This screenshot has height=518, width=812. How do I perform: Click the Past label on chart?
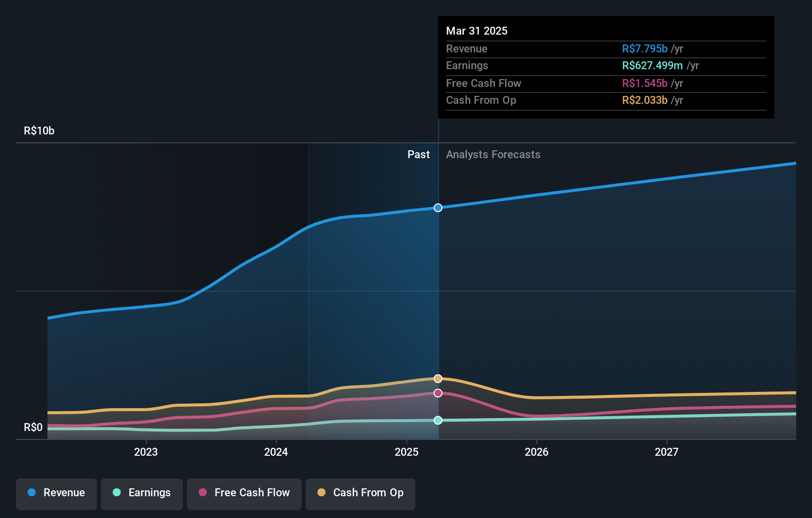(x=418, y=154)
